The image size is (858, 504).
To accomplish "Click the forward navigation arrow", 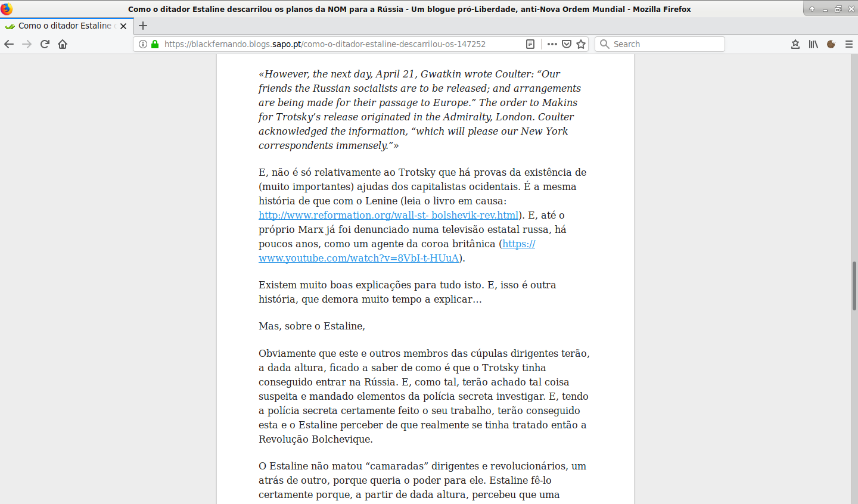I will (x=27, y=44).
